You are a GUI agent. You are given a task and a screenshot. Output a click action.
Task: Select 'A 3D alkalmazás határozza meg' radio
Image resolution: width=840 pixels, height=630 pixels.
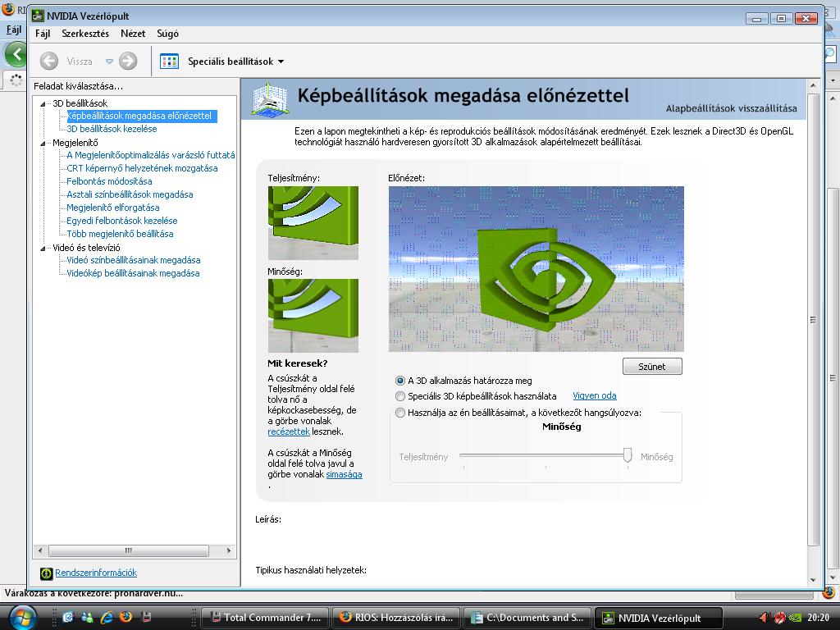pos(399,381)
